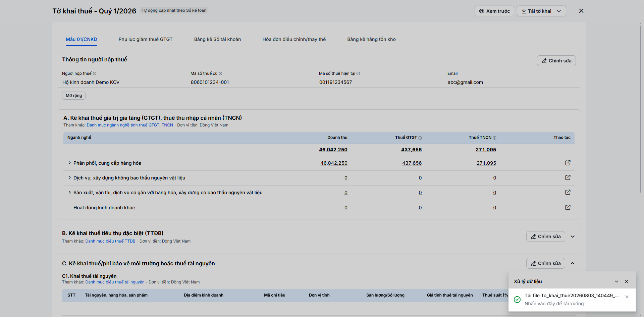This screenshot has height=317, width=644.
Task: Edit taxpayer info with Chỉnh sửa button
Action: (556, 61)
